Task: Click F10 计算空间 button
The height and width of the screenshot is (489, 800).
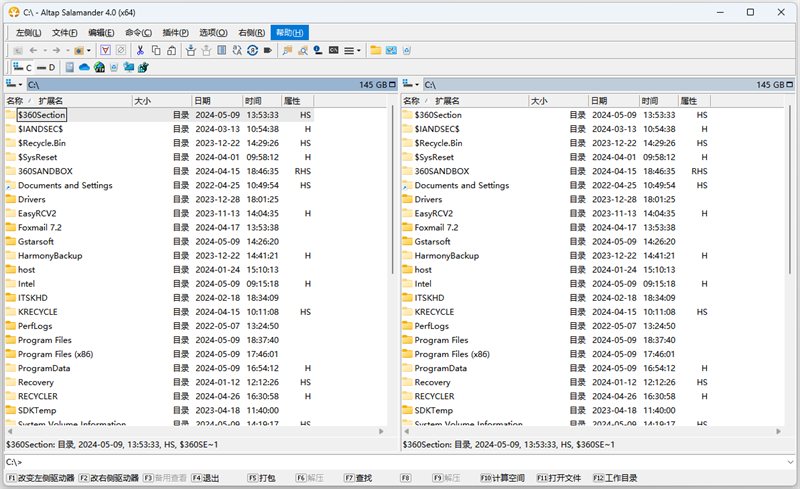Action: pos(502,478)
